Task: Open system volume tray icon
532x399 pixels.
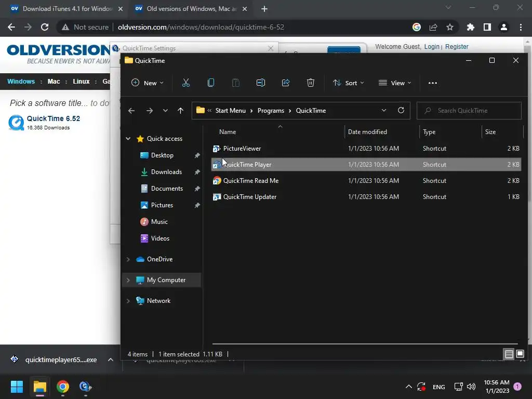Action: 471,387
